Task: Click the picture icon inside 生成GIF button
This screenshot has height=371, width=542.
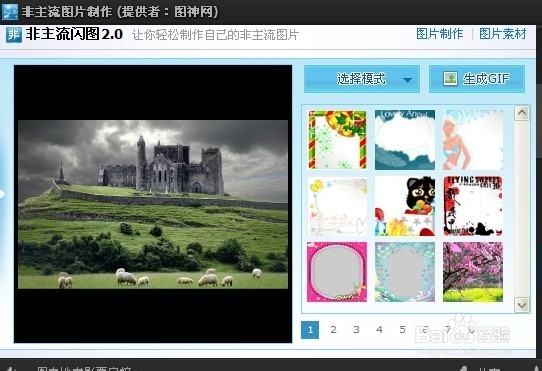Action: [450, 79]
